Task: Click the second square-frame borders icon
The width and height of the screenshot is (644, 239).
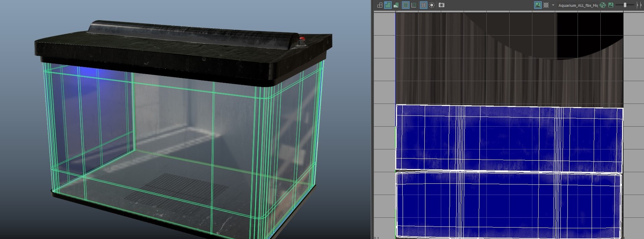Action: click(414, 5)
